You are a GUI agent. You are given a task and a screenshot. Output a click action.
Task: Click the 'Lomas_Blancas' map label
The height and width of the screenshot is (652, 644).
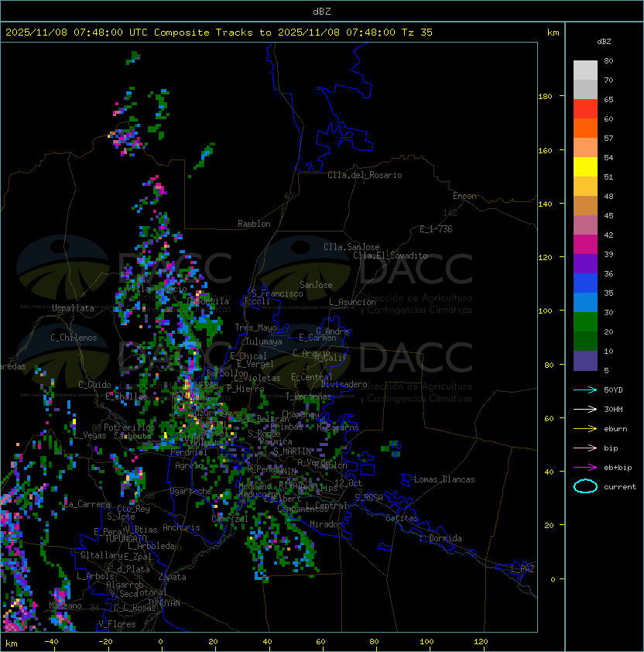444,479
